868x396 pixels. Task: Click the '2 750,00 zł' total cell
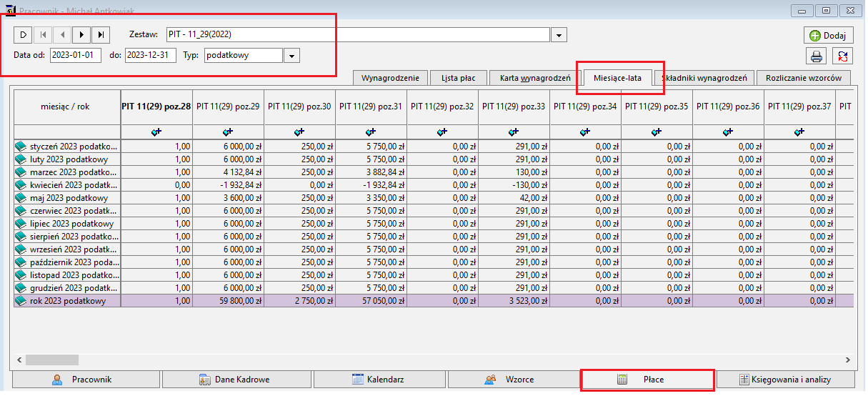[x=299, y=302]
